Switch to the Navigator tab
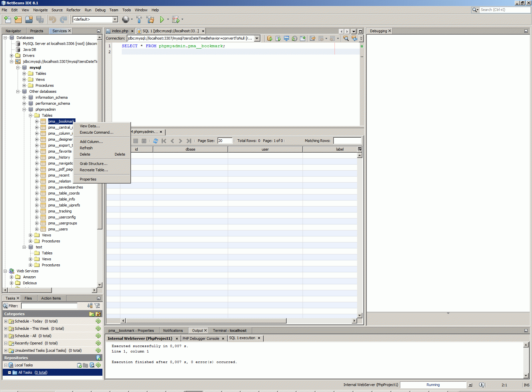This screenshot has height=392, width=532. click(13, 31)
